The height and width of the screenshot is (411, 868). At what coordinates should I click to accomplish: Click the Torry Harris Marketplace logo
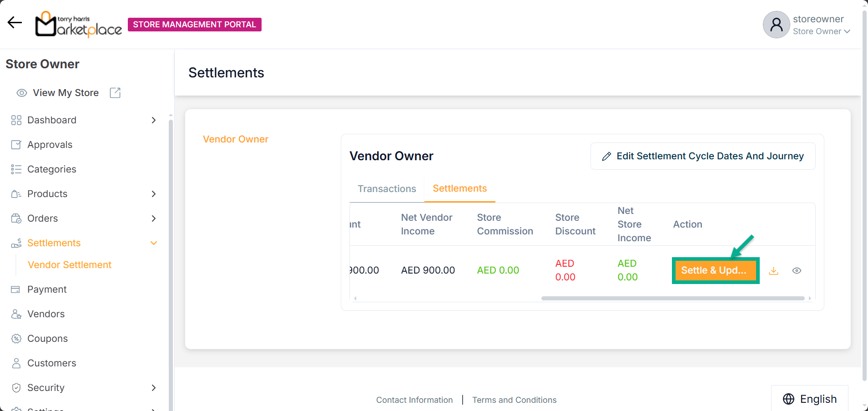click(79, 25)
